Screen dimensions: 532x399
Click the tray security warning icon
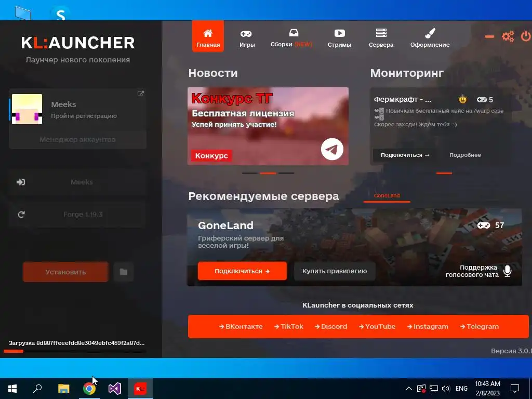[421, 389]
